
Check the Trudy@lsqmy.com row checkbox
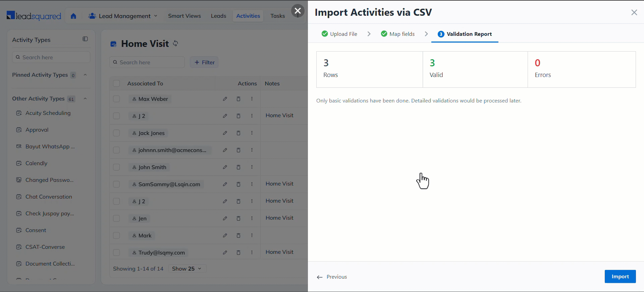point(116,252)
